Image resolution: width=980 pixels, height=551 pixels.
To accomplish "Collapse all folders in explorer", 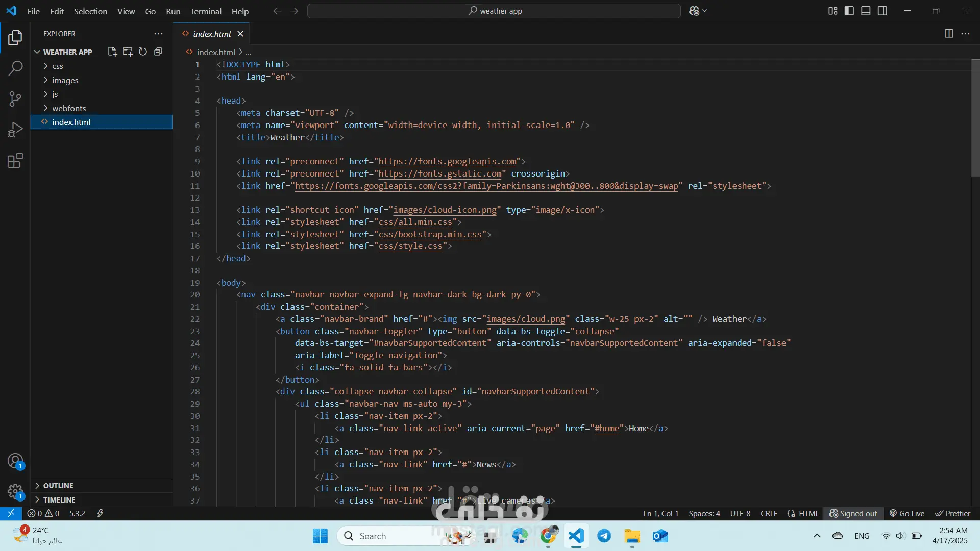I will 158,52.
